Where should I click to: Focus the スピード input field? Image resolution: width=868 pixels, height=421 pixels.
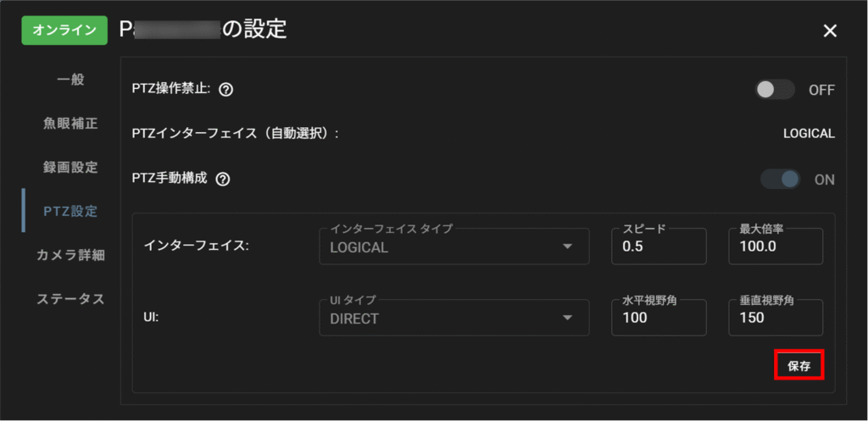(x=659, y=247)
